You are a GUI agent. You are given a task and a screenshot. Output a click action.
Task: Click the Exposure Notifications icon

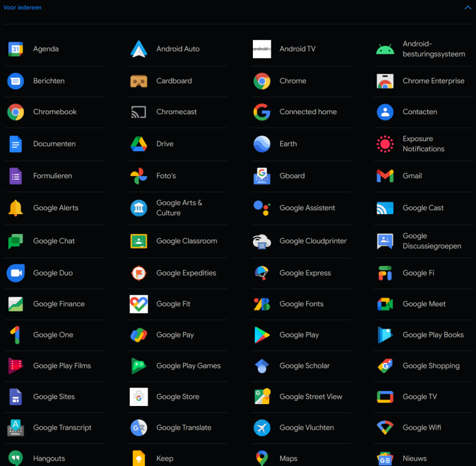click(385, 144)
